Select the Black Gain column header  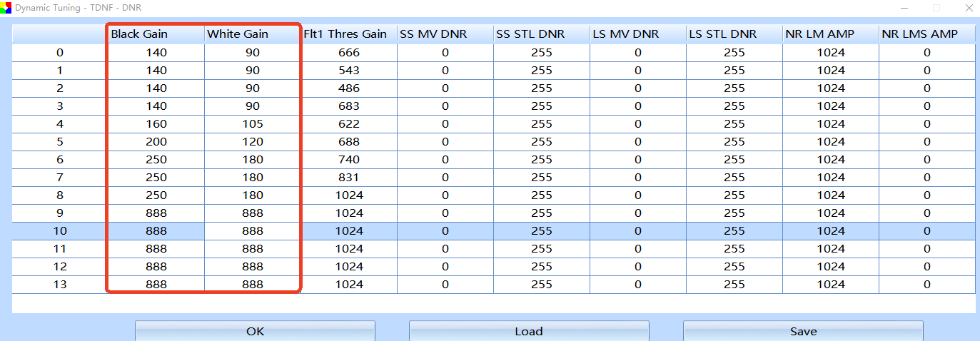tap(156, 34)
